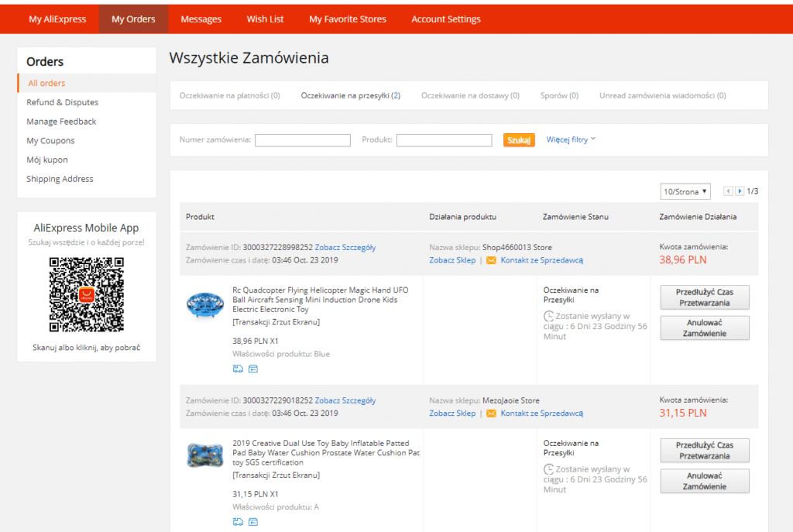Click the envelope icon for MezoJaoie Store
The image size is (793, 532).
491,414
